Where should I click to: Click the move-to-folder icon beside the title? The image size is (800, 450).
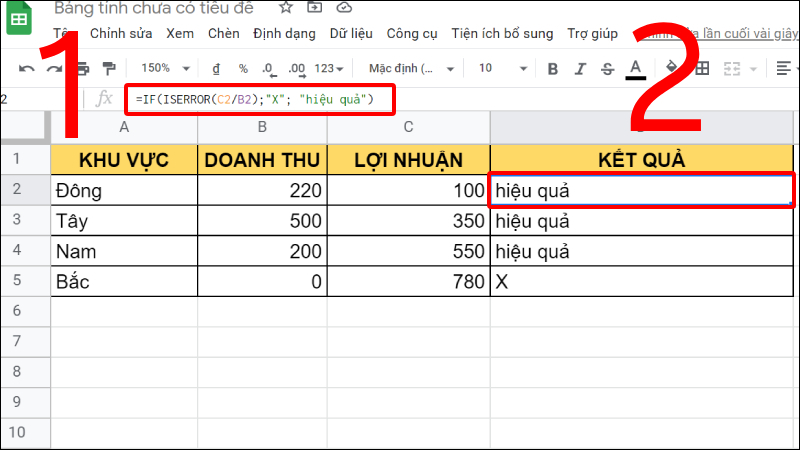(x=315, y=8)
